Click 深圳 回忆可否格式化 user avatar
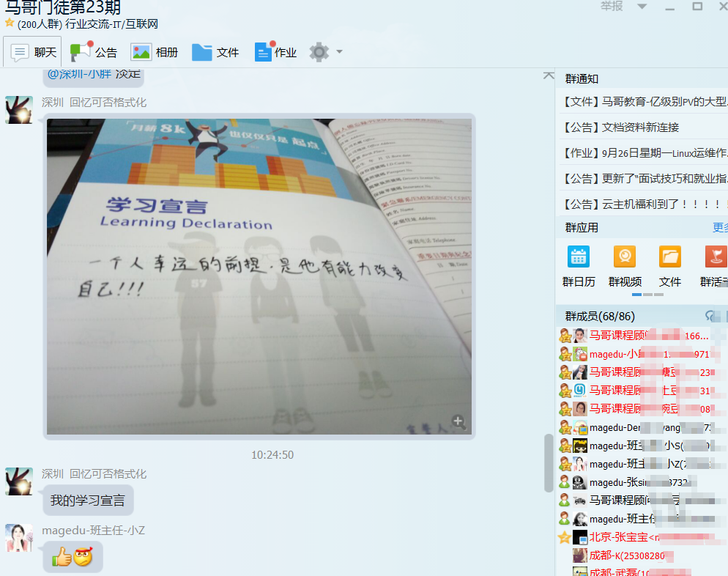The width and height of the screenshot is (728, 576). point(19,109)
